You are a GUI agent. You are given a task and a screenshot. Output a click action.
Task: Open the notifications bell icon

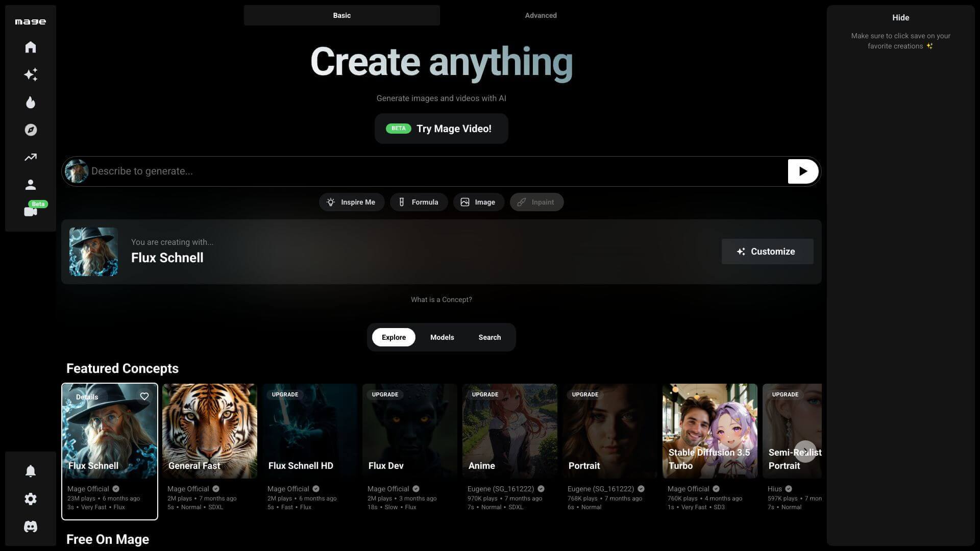[31, 471]
